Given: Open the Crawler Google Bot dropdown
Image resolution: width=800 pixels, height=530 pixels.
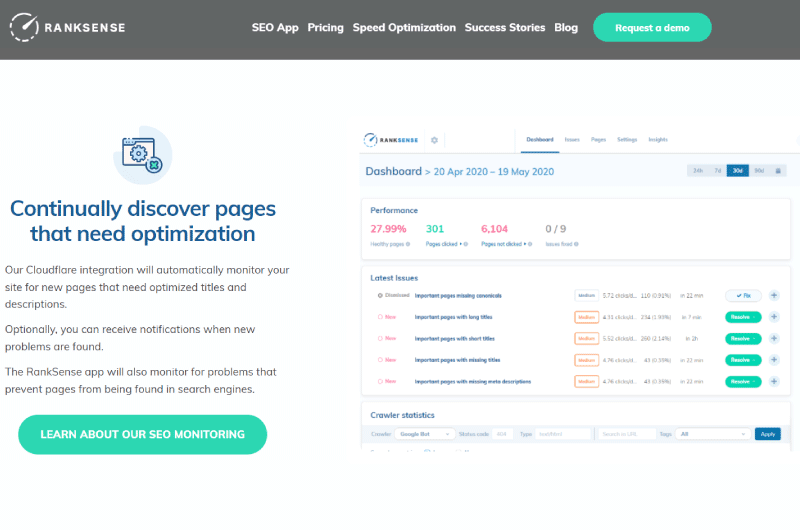Looking at the screenshot, I should coord(424,434).
